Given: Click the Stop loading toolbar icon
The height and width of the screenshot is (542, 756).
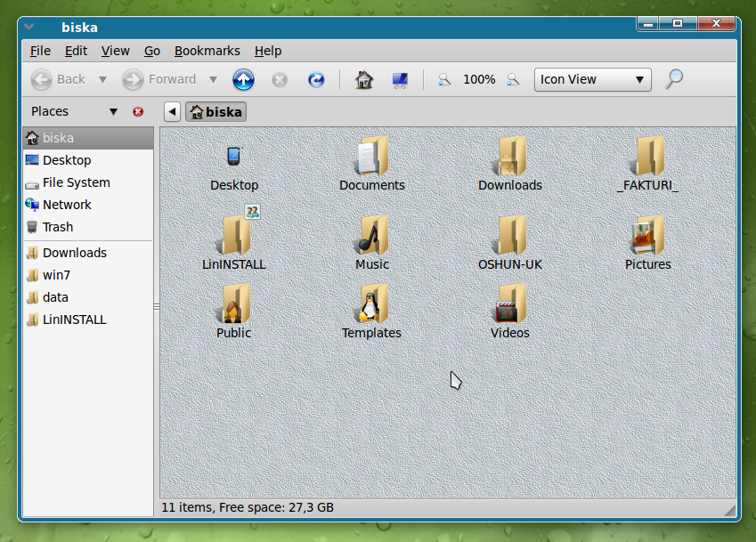Looking at the screenshot, I should coord(280,79).
